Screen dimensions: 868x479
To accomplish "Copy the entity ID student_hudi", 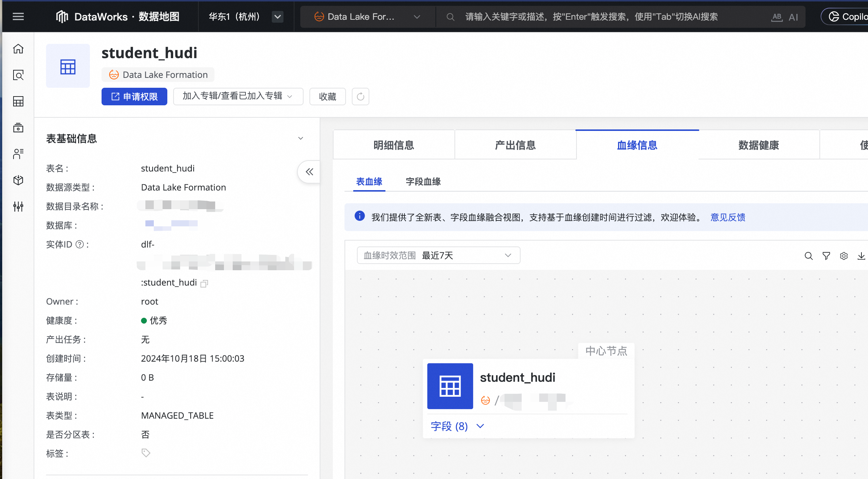I will click(x=204, y=283).
